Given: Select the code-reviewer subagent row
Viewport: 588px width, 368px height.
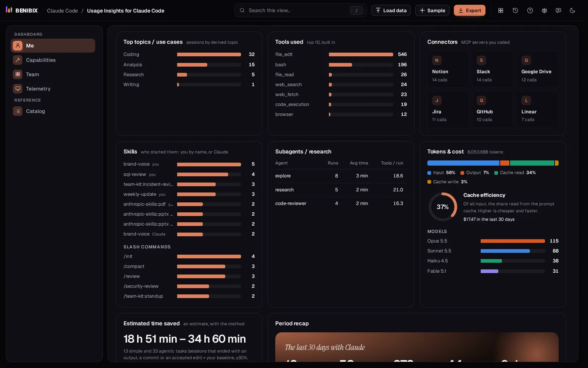Looking at the screenshot, I should pyautogui.click(x=341, y=204).
